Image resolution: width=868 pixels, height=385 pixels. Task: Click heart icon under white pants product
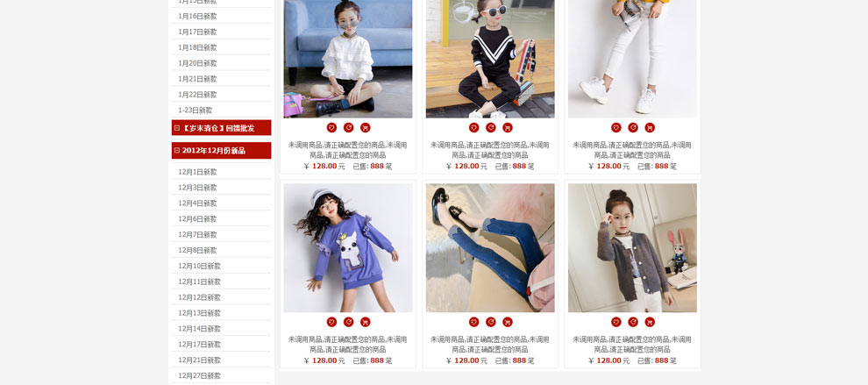(616, 127)
